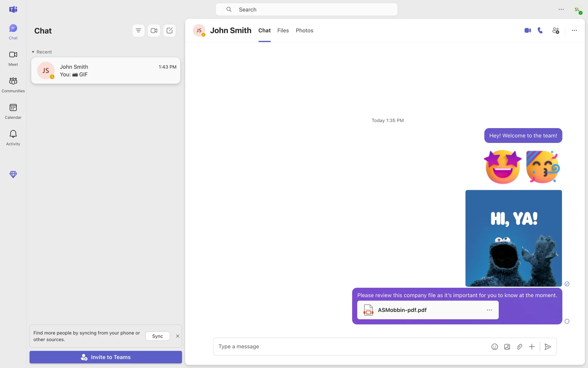Open the filter chats icon
The height and width of the screenshot is (368, 588).
tap(138, 30)
